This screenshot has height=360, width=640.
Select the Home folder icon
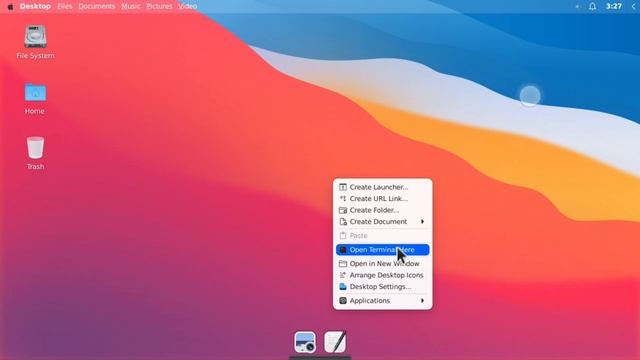(35, 93)
